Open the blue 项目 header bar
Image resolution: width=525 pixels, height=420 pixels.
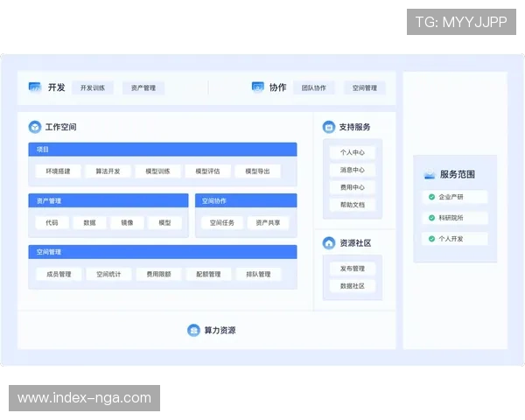point(163,150)
